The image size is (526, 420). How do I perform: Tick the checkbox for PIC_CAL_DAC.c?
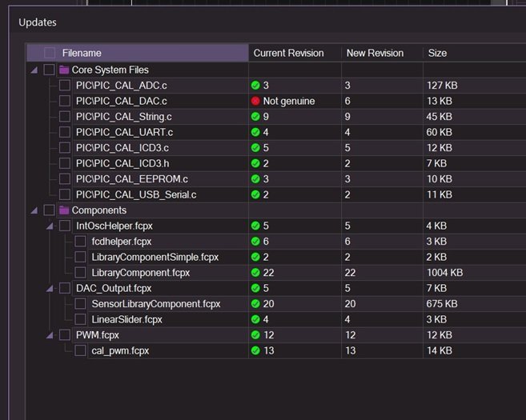coord(65,101)
